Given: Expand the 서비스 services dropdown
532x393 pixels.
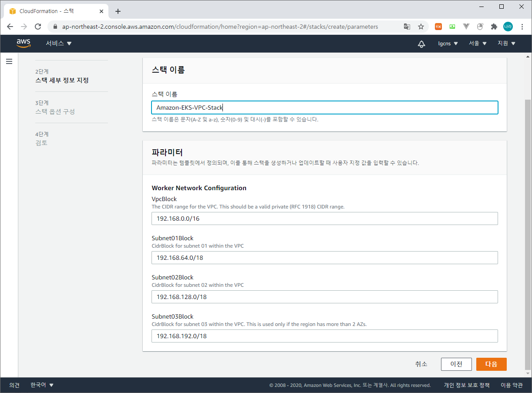Looking at the screenshot, I should point(59,44).
